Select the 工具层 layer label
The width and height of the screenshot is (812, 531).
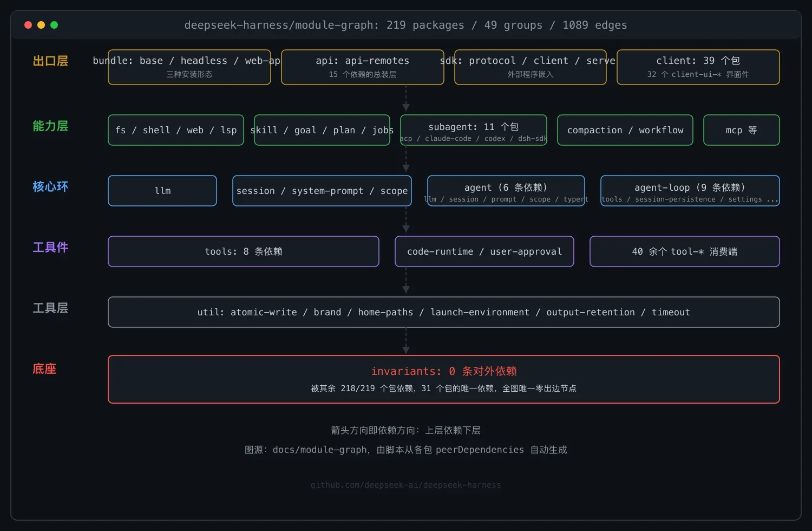point(50,308)
